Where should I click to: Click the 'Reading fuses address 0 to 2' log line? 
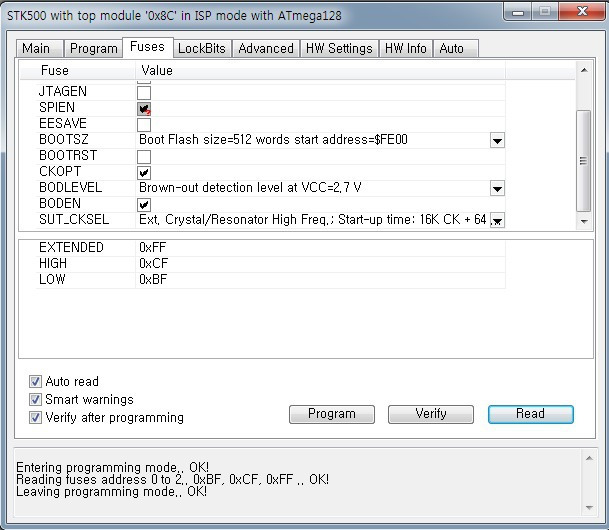pyautogui.click(x=172, y=479)
